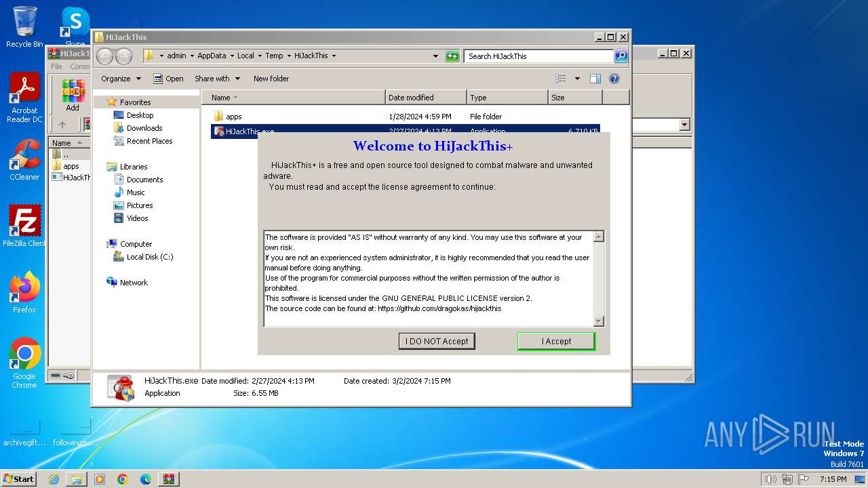Switch to WinRAR via taskbar icon
Image resolution: width=868 pixels, height=488 pixels.
(168, 479)
